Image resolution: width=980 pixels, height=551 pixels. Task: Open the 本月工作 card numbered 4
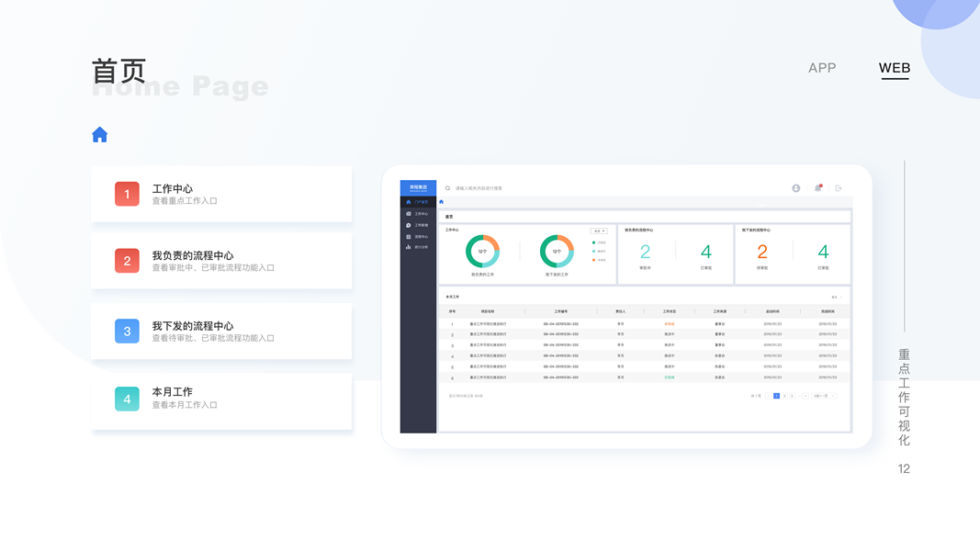point(221,401)
